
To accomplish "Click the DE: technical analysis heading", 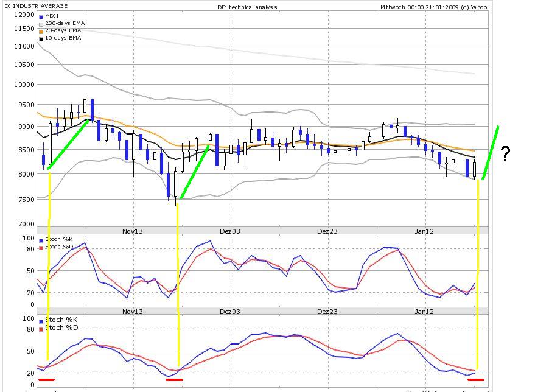I will point(247,7).
